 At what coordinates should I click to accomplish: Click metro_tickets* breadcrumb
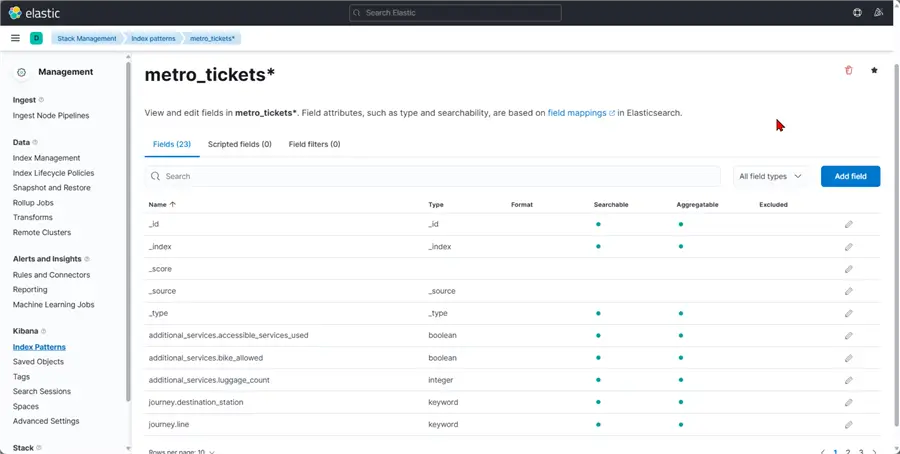(x=212, y=38)
